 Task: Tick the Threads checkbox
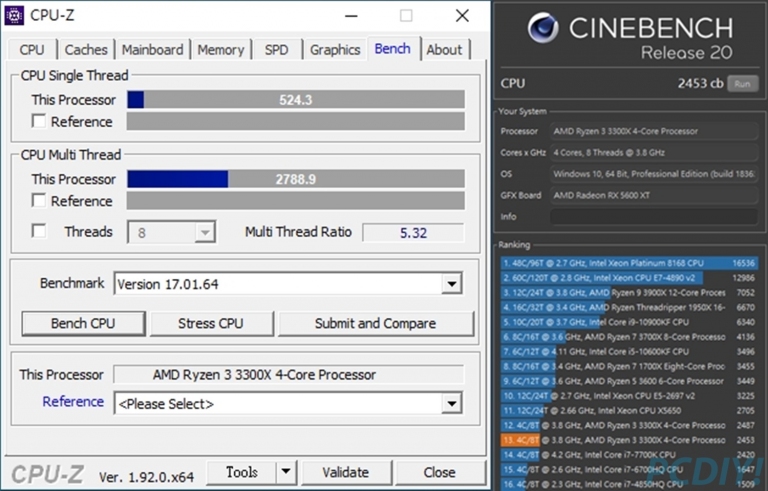click(x=39, y=231)
